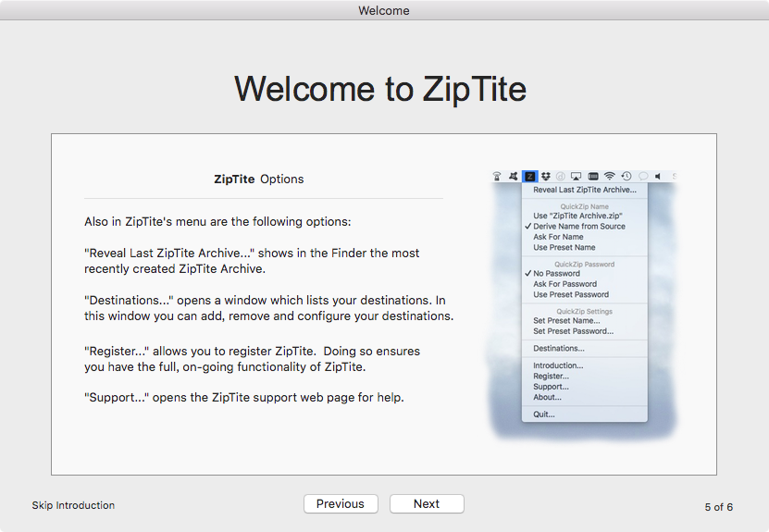This screenshot has width=769, height=532.
Task: Go to the Next introduction page
Action: pos(427,503)
